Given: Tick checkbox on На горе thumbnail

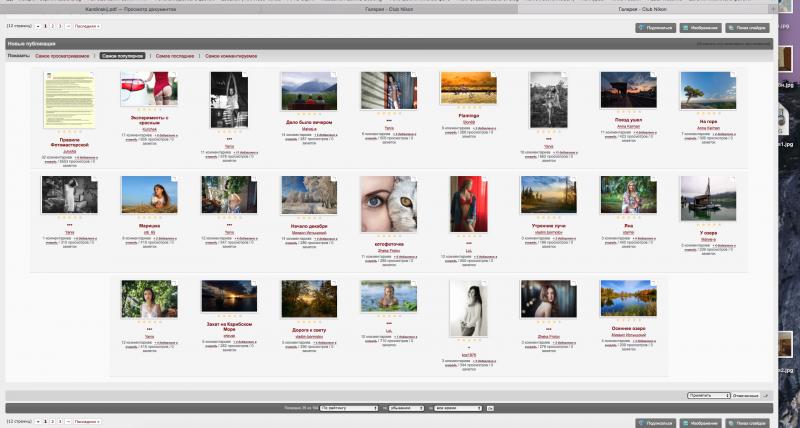Looking at the screenshot, I should coord(733,74).
